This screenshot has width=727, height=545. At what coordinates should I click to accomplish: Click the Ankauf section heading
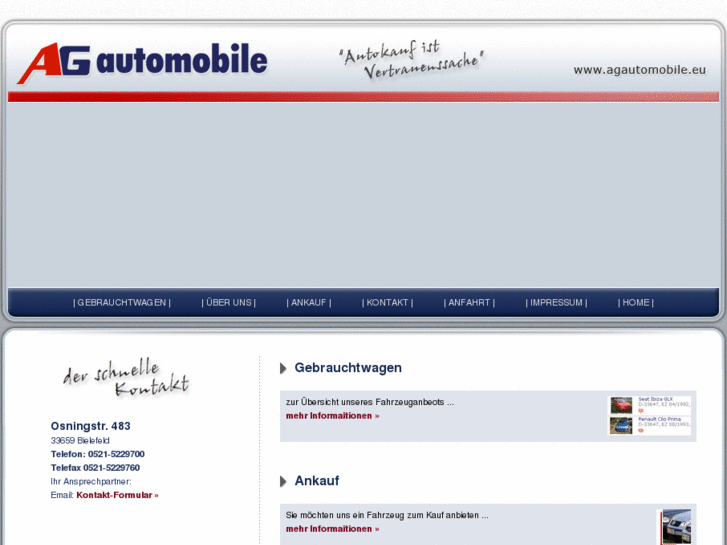pos(317,481)
